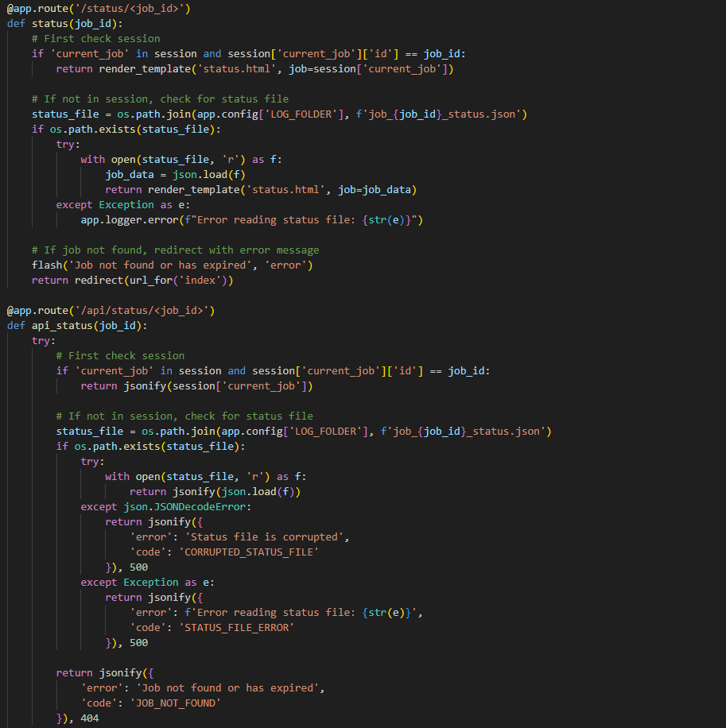The image size is (726, 728).
Task: Click the '@app.route('/api/status/<job_id>')' decorator
Action: 111,310
